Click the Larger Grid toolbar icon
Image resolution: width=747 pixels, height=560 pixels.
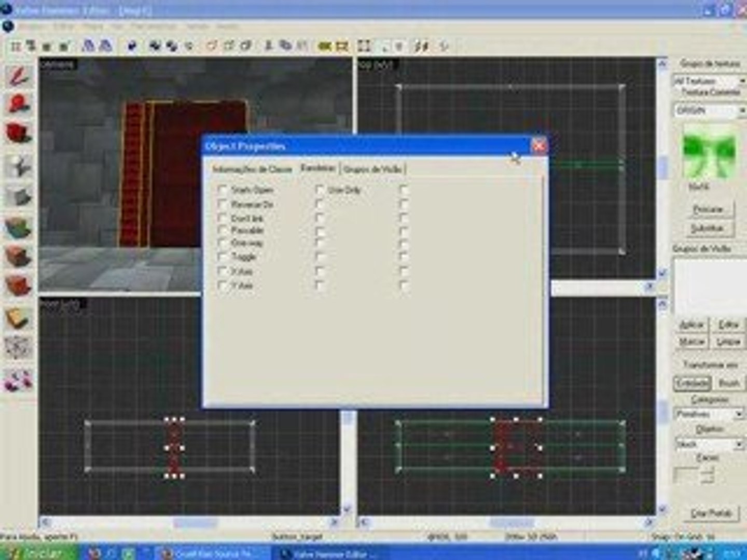[x=64, y=46]
